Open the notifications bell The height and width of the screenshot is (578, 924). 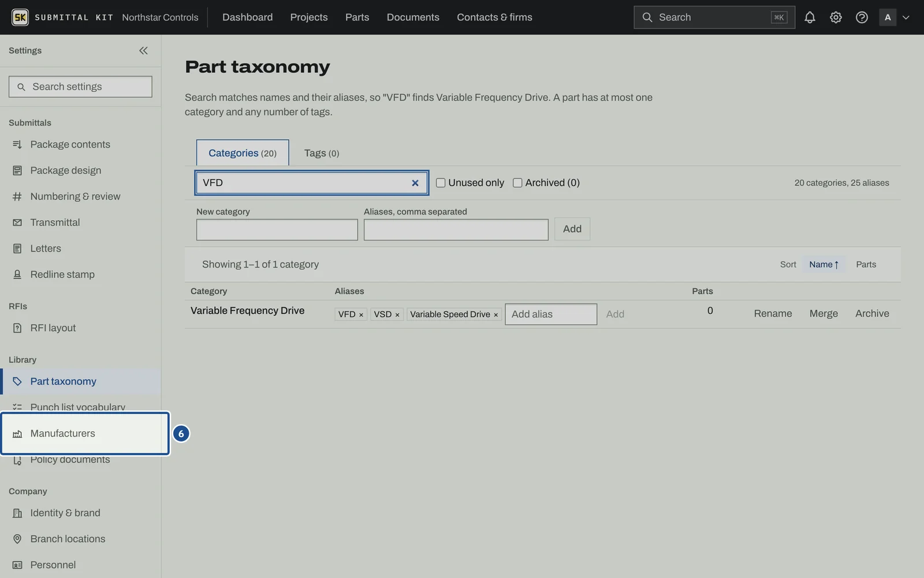pos(810,17)
